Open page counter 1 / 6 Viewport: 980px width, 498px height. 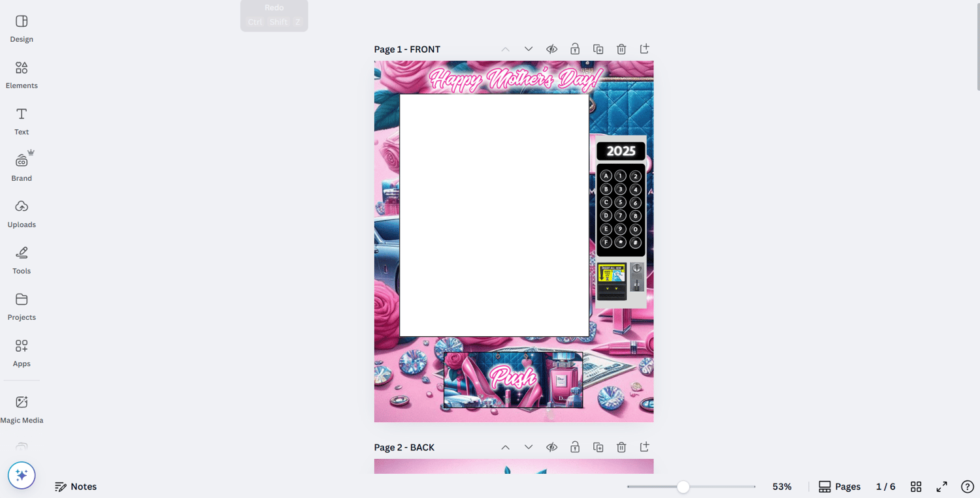pyautogui.click(x=885, y=487)
